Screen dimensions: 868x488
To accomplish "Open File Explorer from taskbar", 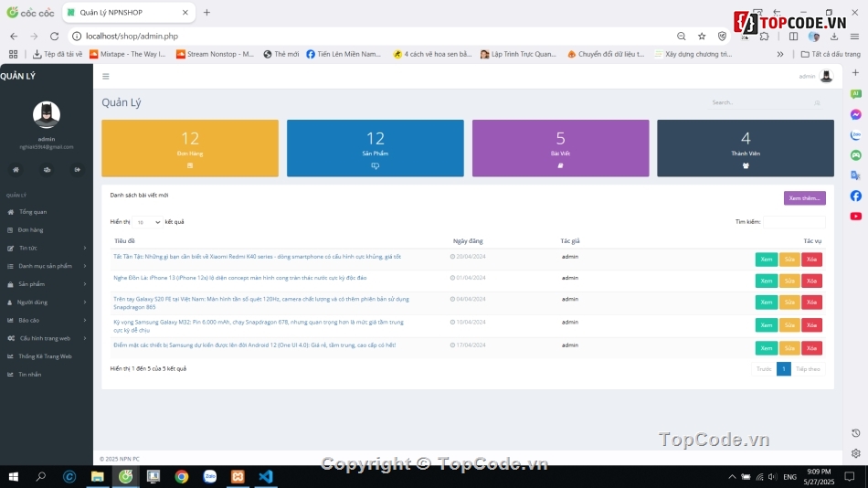I will [x=98, y=476].
